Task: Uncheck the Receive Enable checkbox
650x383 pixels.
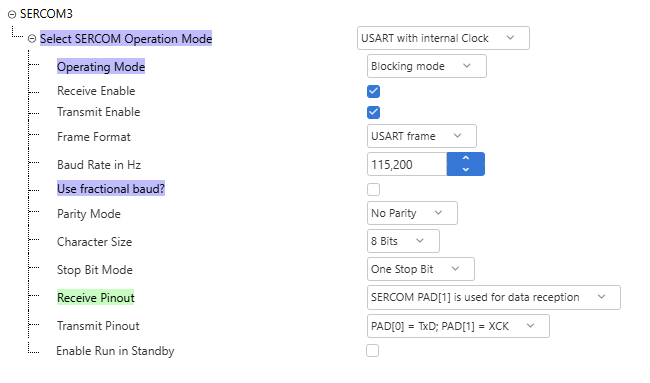Action: point(374,91)
